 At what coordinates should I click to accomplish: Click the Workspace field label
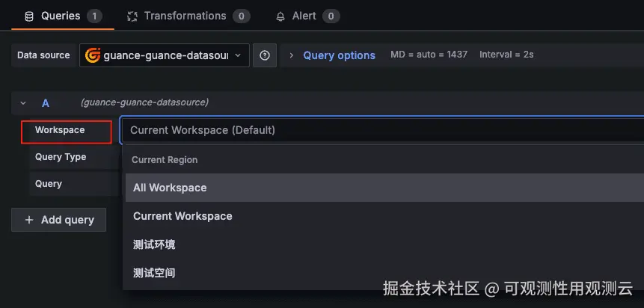(60, 130)
